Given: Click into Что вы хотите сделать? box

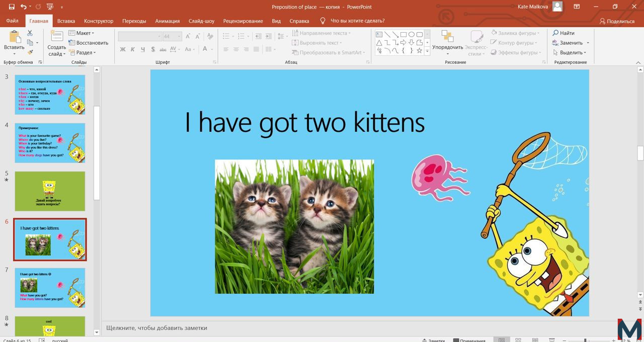Looking at the screenshot, I should (357, 21).
